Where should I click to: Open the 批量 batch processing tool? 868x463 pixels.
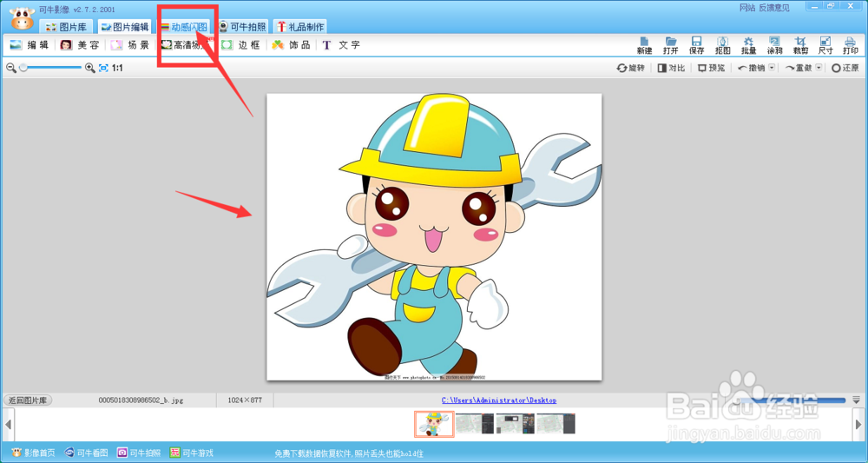click(748, 44)
